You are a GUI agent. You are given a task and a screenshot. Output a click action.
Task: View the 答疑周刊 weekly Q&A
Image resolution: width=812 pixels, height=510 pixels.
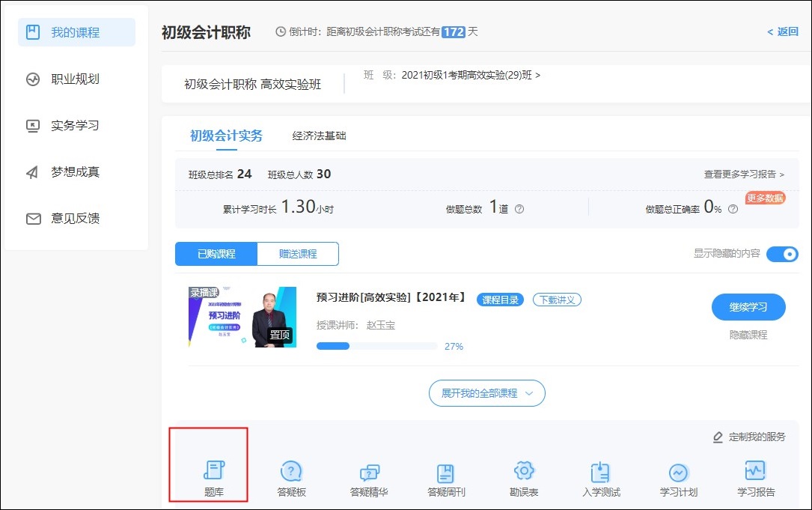pyautogui.click(x=446, y=476)
